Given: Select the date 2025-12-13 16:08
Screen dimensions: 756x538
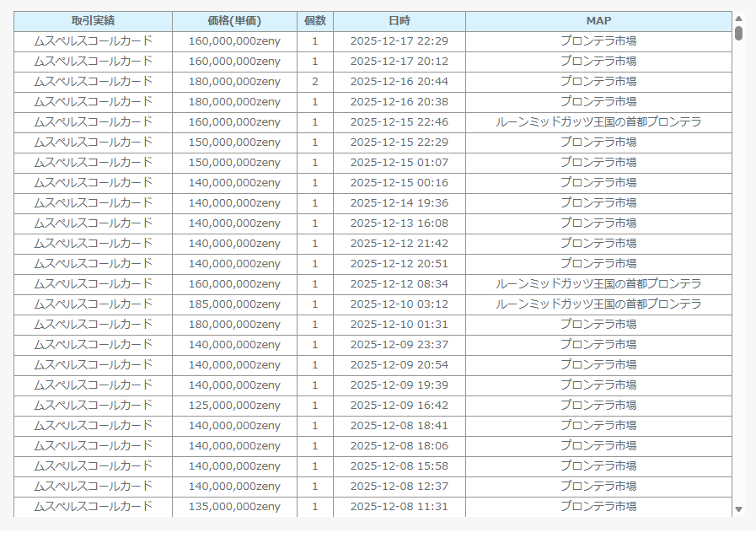Looking at the screenshot, I should coord(399,223).
